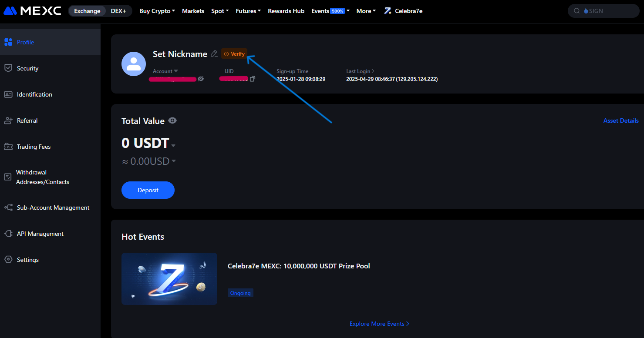Click the Celebra7e event thumbnail
644x338 pixels.
click(x=169, y=279)
